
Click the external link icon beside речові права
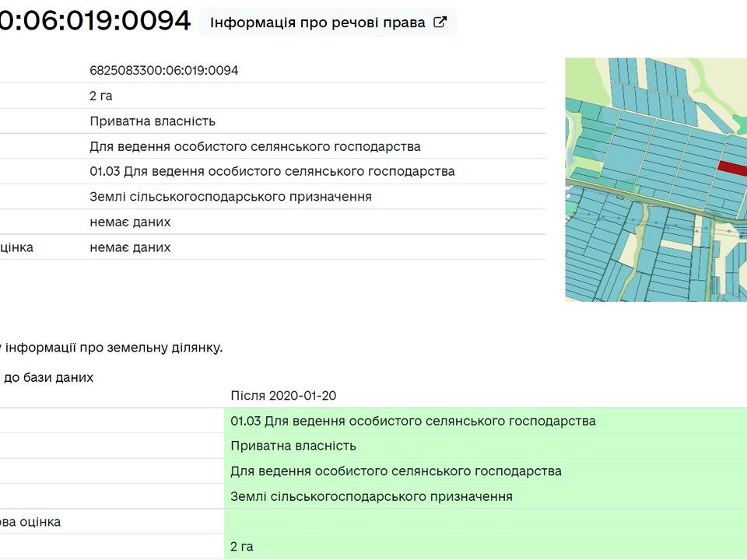coord(440,23)
